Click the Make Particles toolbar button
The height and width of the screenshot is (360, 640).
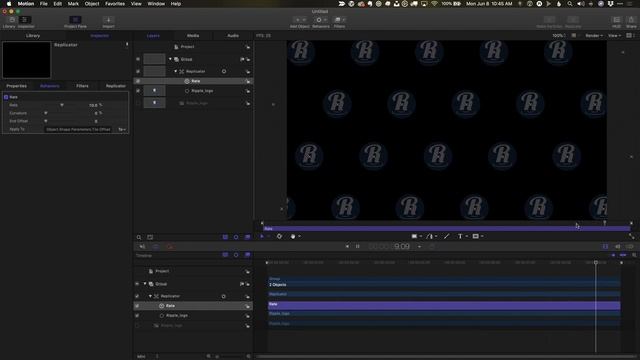click(549, 20)
